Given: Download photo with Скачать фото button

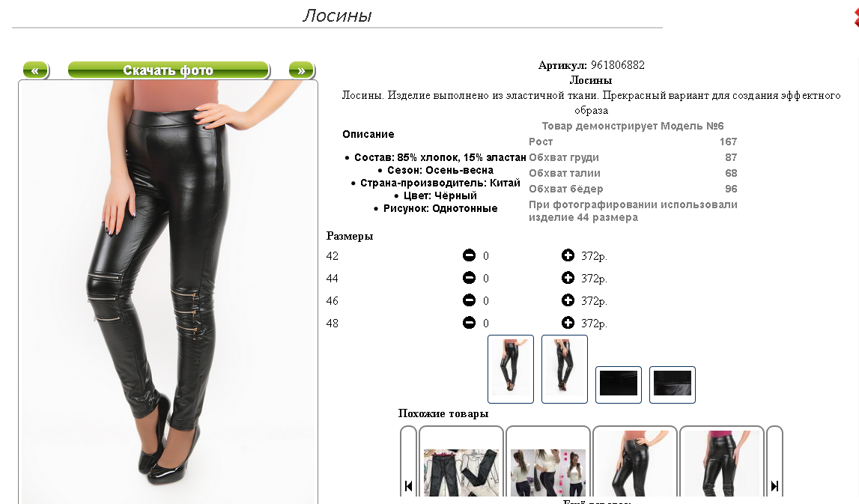Looking at the screenshot, I should tap(169, 70).
